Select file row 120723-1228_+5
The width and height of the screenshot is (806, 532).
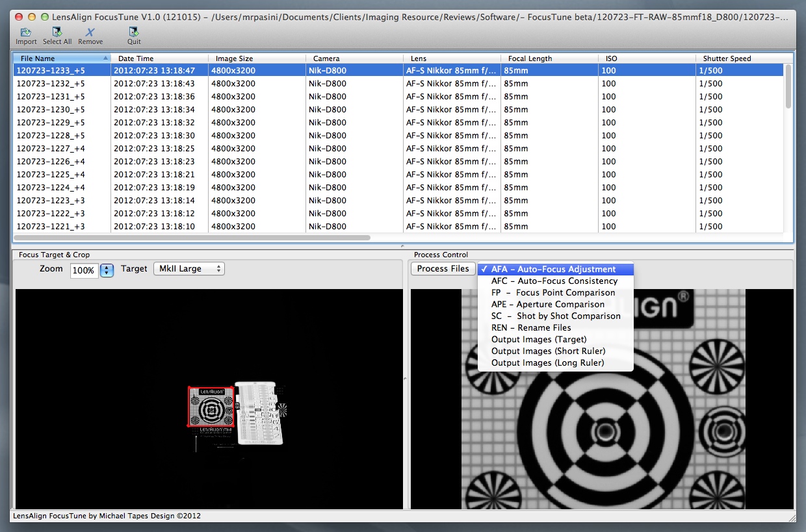coord(51,136)
